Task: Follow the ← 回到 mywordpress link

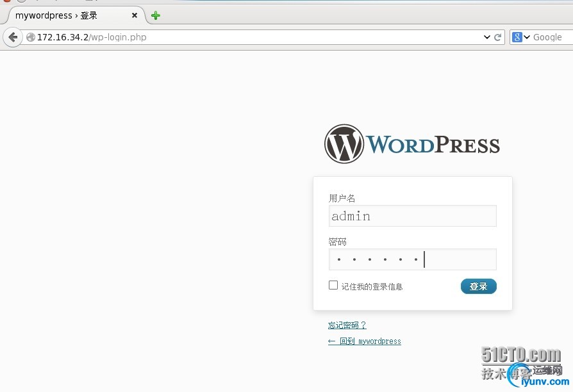Action: click(364, 341)
